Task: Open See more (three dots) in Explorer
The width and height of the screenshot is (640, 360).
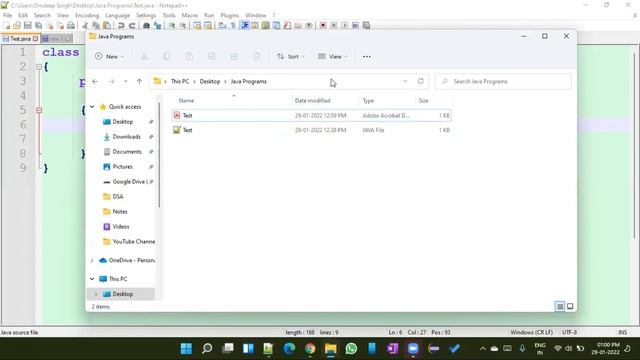Action: 367,56
